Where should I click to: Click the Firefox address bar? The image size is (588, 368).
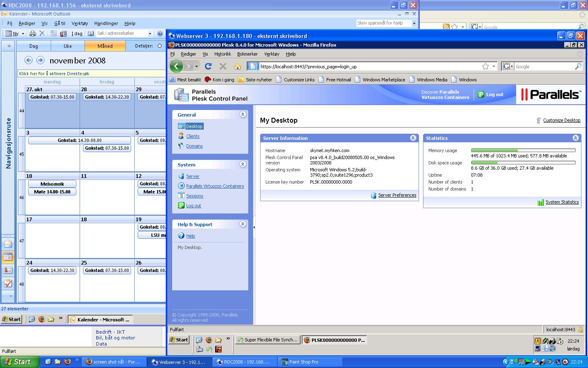tap(370, 66)
